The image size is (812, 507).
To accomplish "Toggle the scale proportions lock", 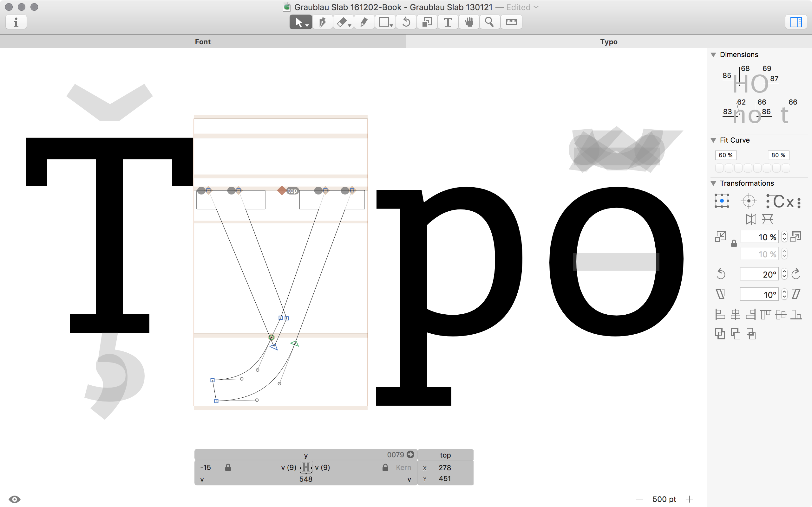I will coord(734,244).
